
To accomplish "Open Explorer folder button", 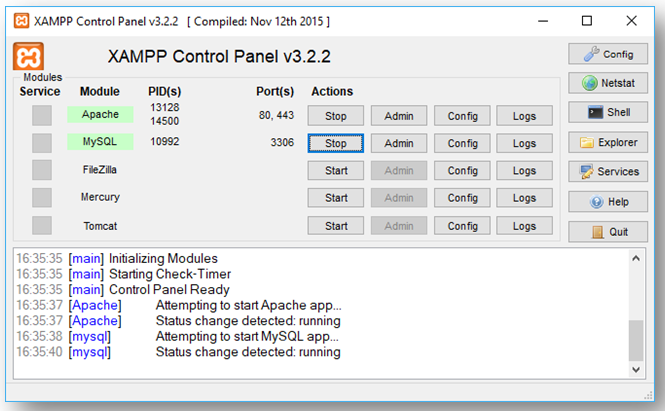I will pyautogui.click(x=608, y=142).
